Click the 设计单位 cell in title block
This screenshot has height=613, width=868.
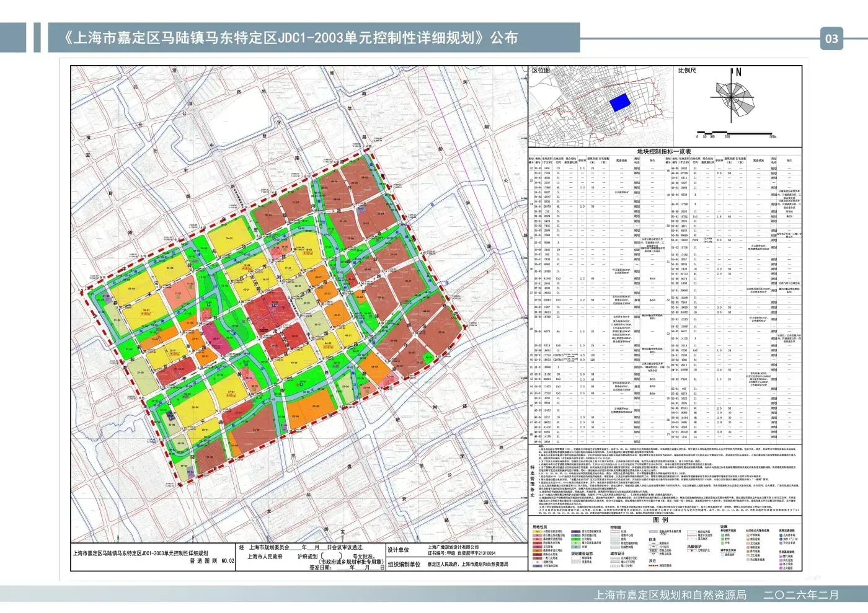click(399, 550)
